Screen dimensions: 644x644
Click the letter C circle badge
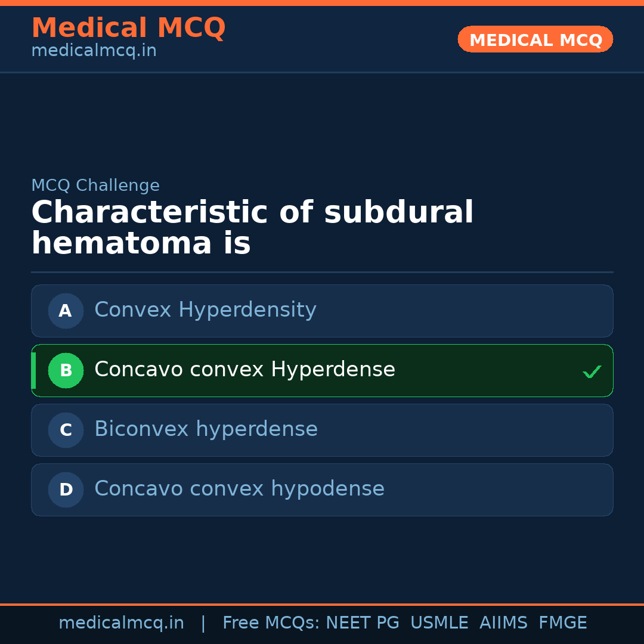click(66, 430)
